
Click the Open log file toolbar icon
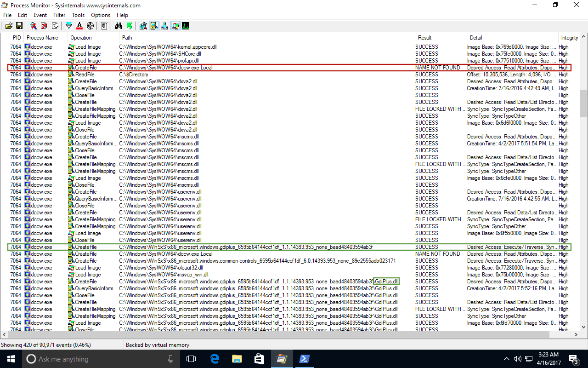pyautogui.click(x=9, y=26)
